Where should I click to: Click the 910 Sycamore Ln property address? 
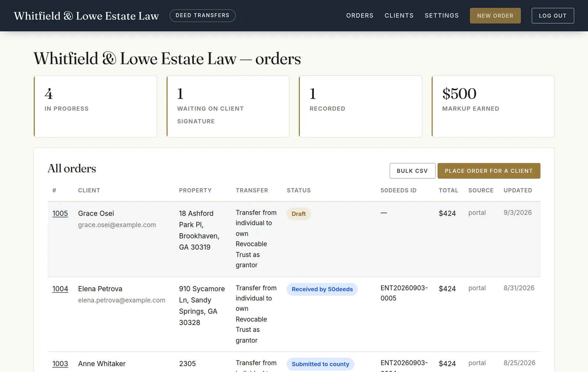202,306
